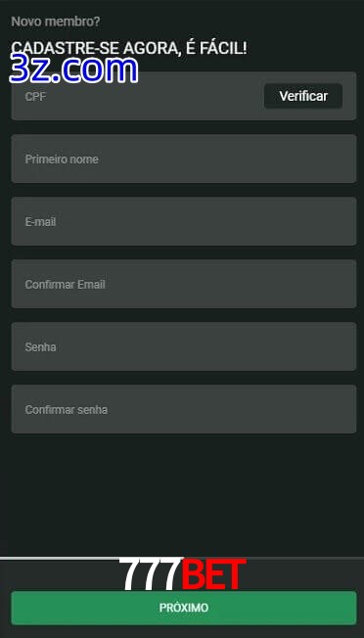
Task: Click the grey unfilled progress bar section
Action: pos(305,558)
